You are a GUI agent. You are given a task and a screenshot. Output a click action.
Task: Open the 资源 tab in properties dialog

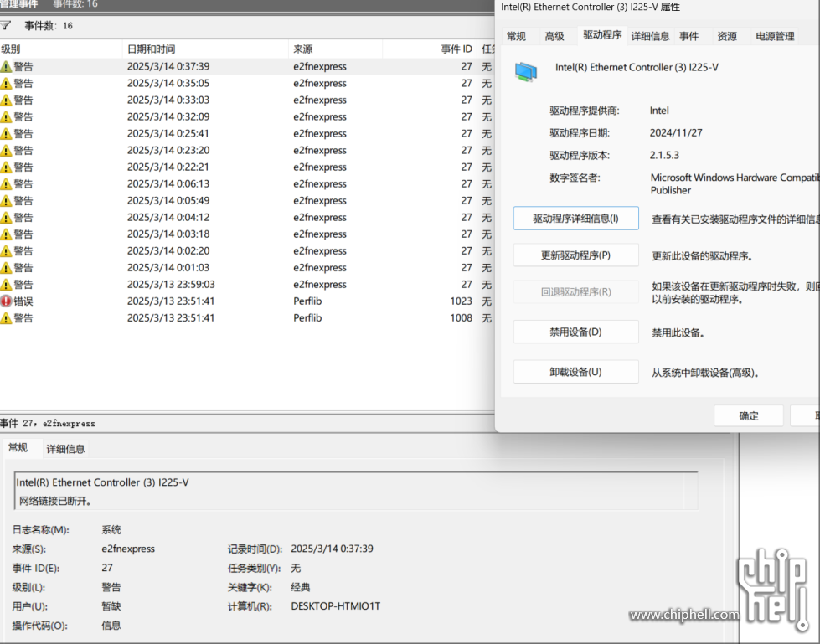pyautogui.click(x=727, y=36)
